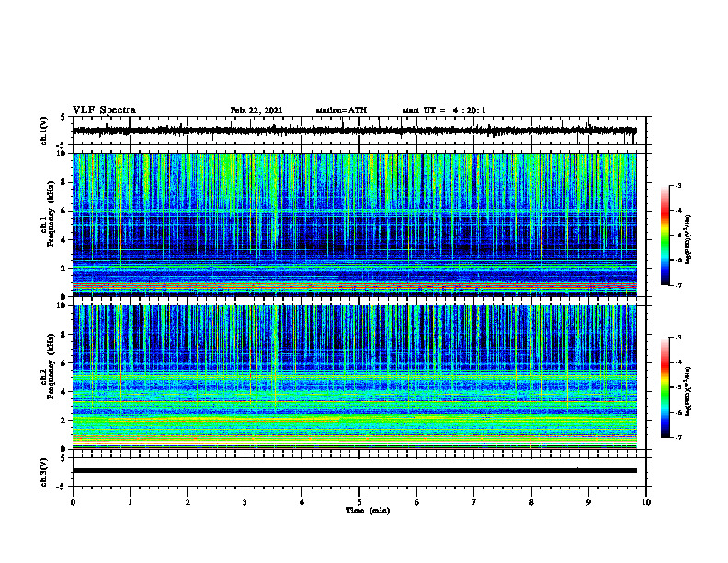Screen dimensions: 728x563
Task: Click the "station=ATH" label
Action: pos(341,110)
